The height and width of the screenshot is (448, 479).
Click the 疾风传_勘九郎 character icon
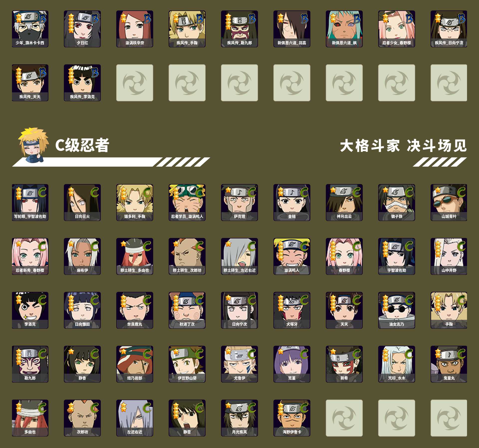(x=239, y=29)
